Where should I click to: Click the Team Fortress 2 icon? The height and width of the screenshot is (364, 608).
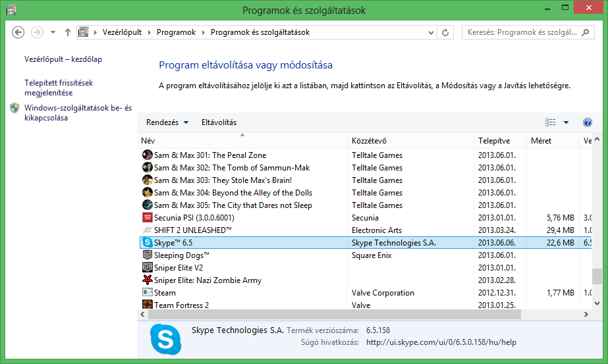point(147,304)
